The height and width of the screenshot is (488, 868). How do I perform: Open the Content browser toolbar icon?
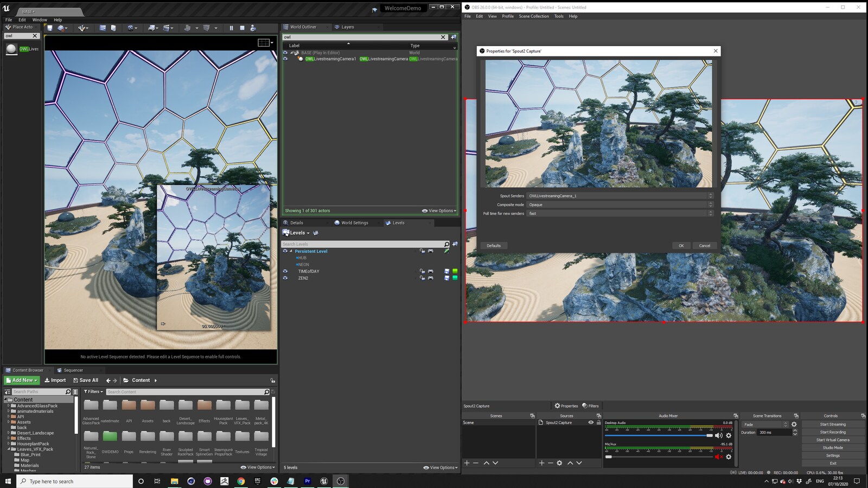[103, 28]
